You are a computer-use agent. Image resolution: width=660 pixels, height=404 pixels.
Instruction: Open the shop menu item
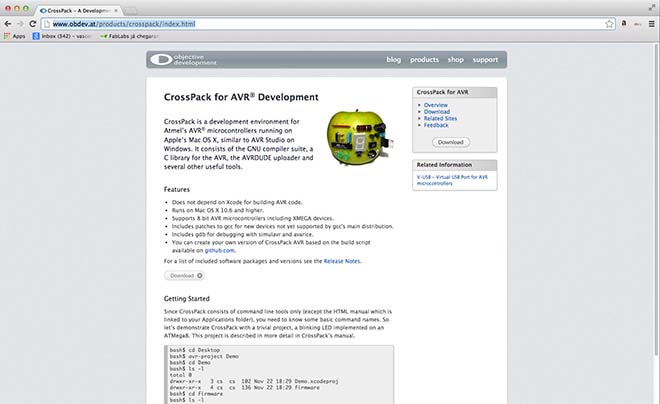pyautogui.click(x=455, y=60)
